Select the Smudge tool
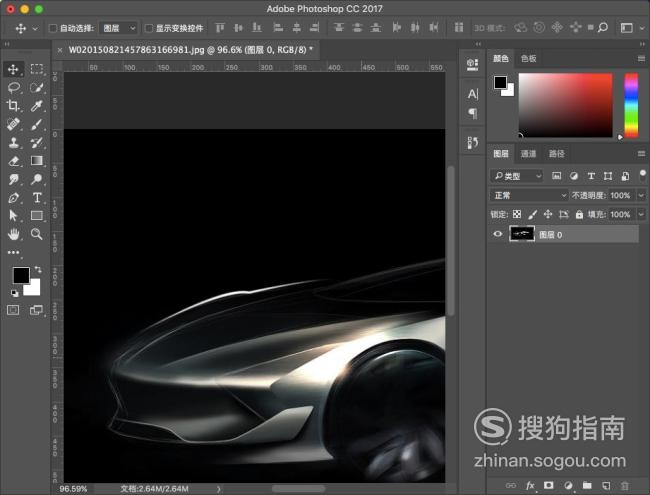The image size is (650, 495). pyautogui.click(x=13, y=179)
